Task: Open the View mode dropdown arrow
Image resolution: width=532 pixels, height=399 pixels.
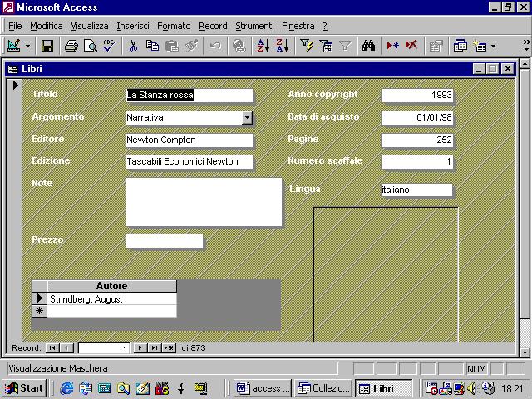Action: pyautogui.click(x=27, y=46)
